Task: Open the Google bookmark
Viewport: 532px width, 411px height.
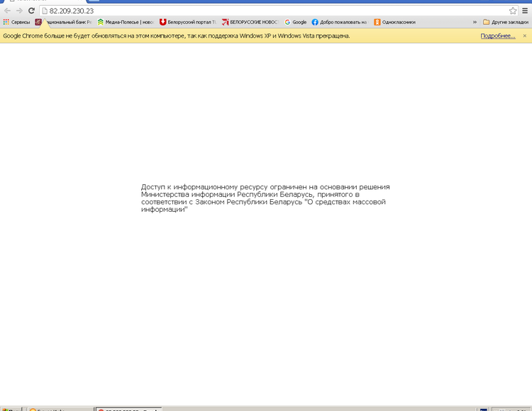Action: [x=296, y=22]
